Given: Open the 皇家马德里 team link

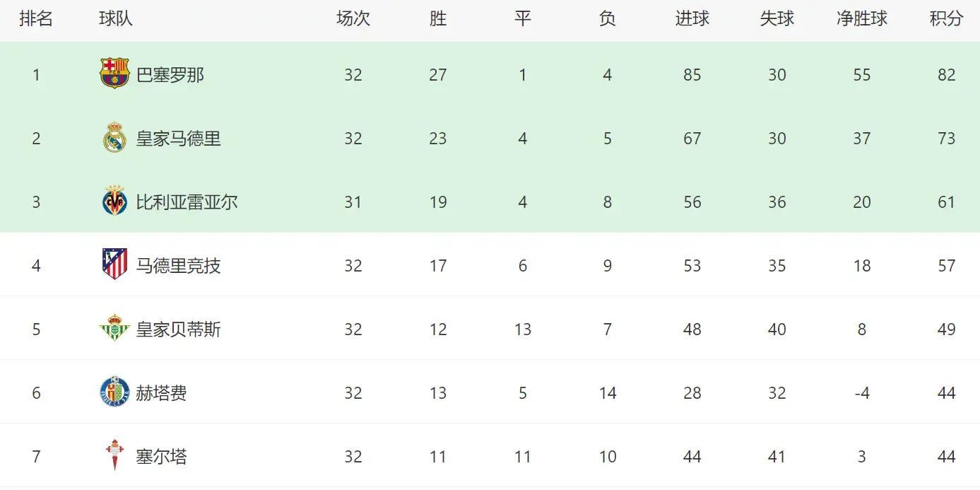Looking at the screenshot, I should [x=178, y=139].
